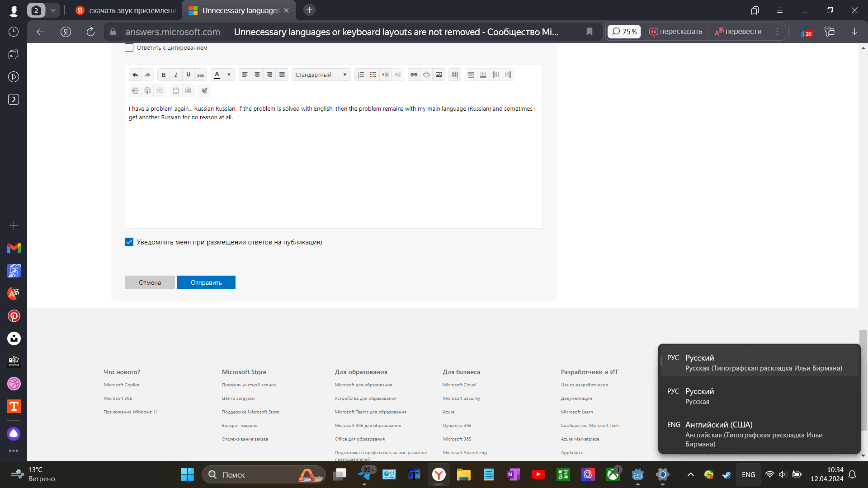Click the Отмена button
The width and height of the screenshot is (868, 488).
pos(150,282)
